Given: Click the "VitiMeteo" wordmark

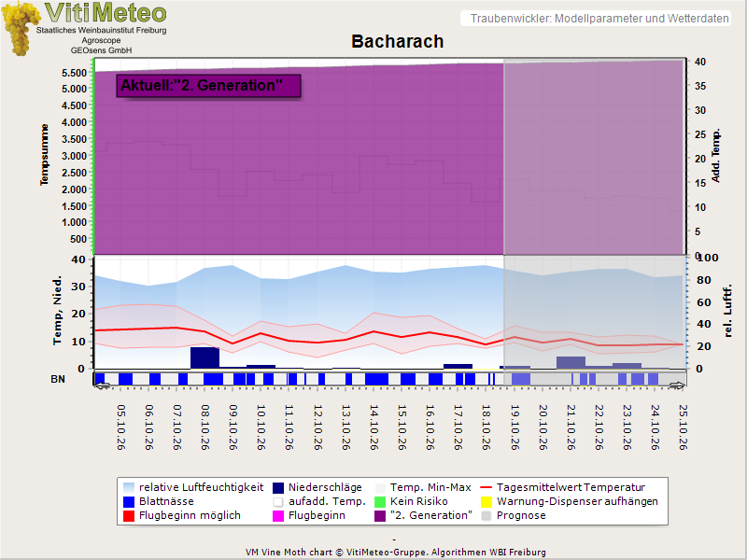Looking at the screenshot, I should coord(106,12).
